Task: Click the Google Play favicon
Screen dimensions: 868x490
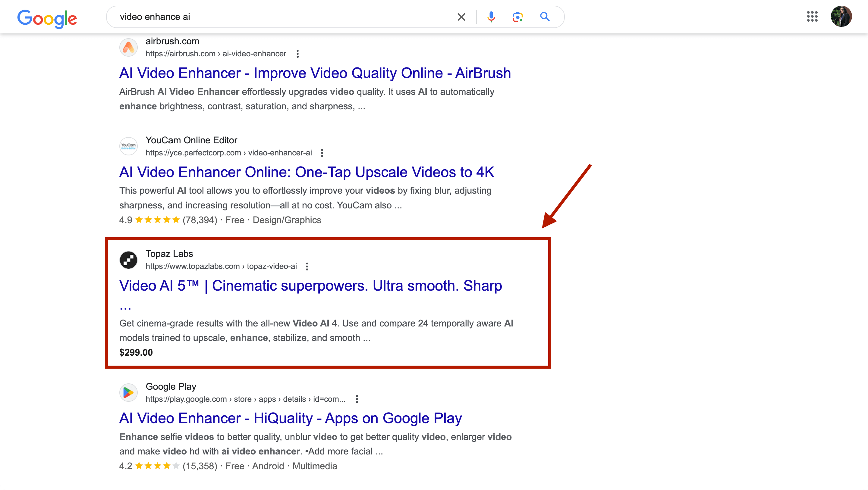Action: (128, 392)
